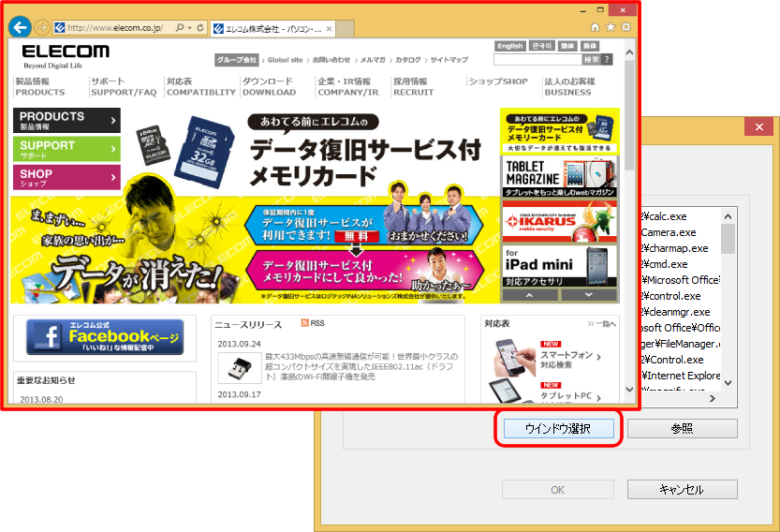Close the dialog with red X
This screenshot has width=780, height=532.
[x=759, y=126]
